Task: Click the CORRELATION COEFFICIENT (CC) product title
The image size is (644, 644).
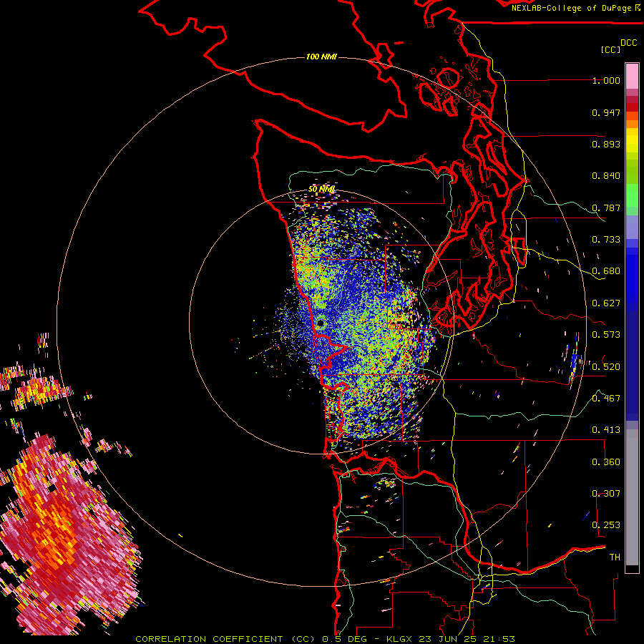Action: click(225, 639)
